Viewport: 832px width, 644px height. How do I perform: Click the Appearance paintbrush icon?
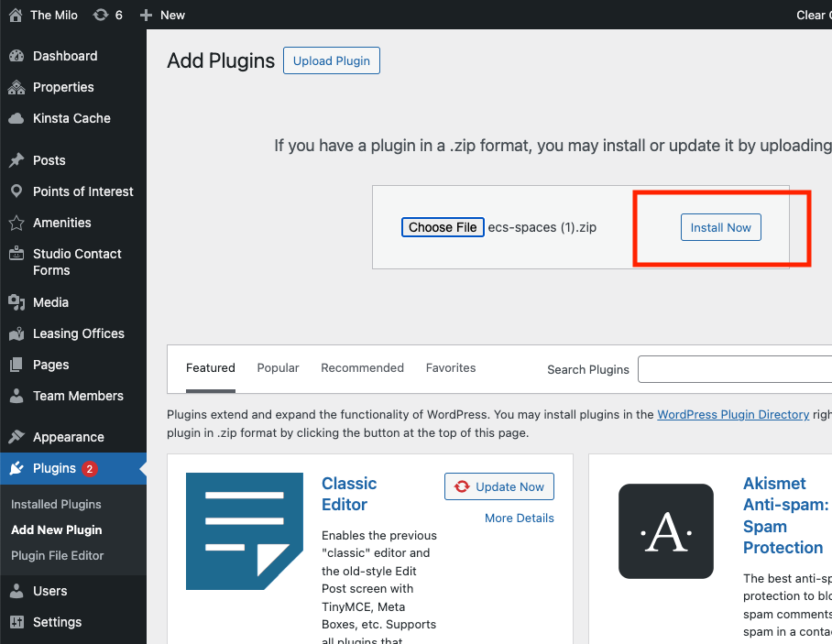pos(16,437)
